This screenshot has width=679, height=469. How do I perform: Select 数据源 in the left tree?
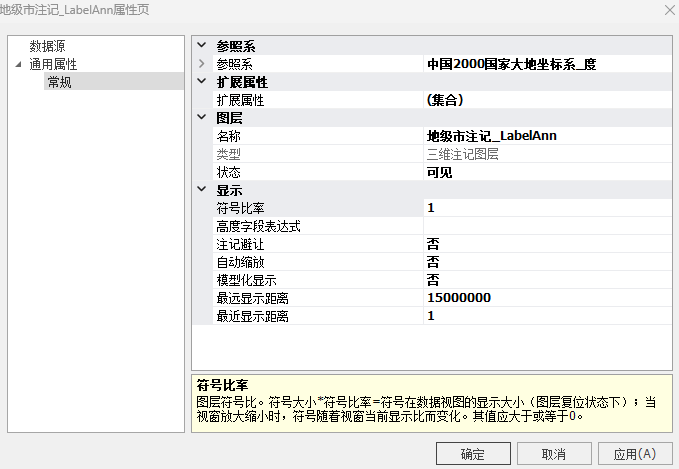pos(48,46)
